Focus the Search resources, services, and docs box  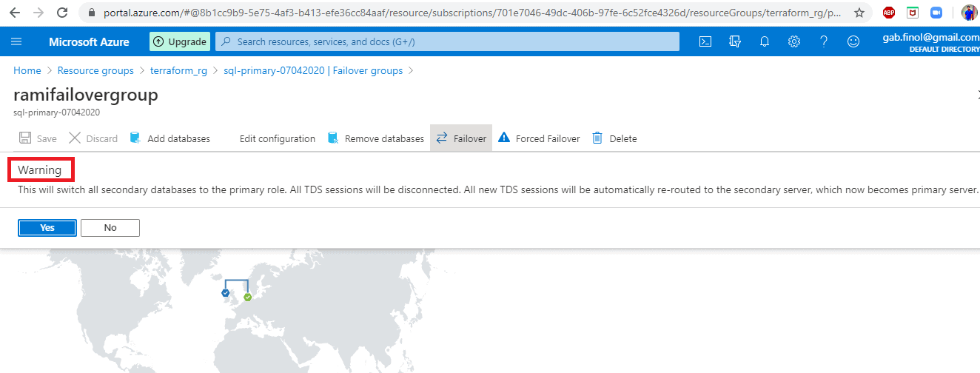447,42
